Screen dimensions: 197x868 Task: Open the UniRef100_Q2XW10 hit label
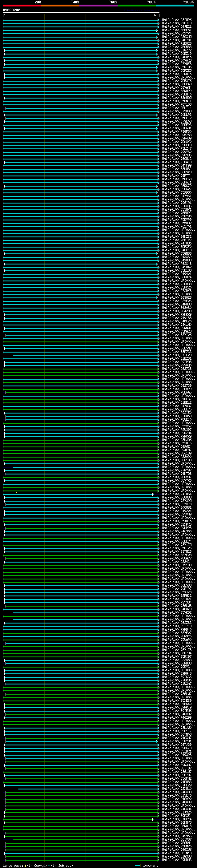click(x=176, y=789)
